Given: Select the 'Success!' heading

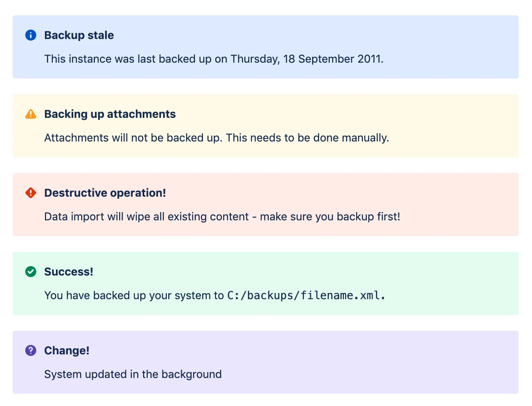Looking at the screenshot, I should point(69,272).
